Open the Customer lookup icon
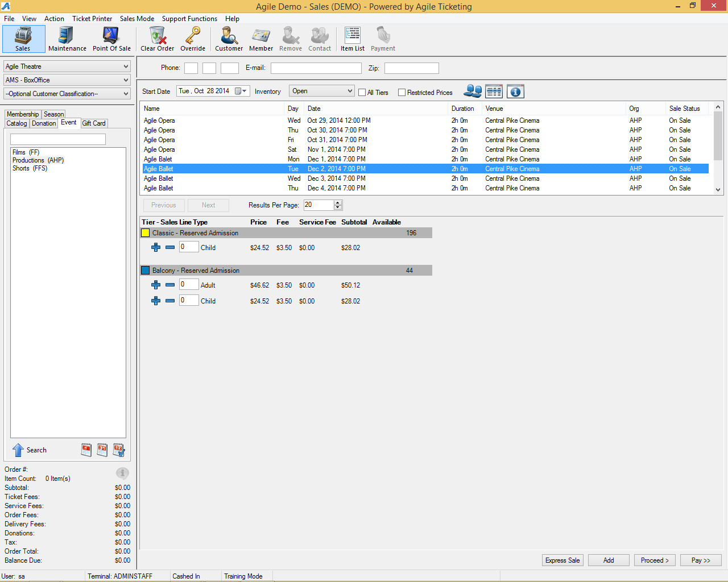The image size is (728, 582). click(x=229, y=39)
